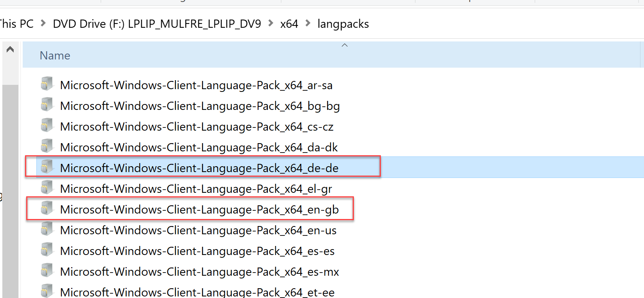Expand chevron after This PC breadcrumb
Screen dimensions: 644x298
coord(43,23)
